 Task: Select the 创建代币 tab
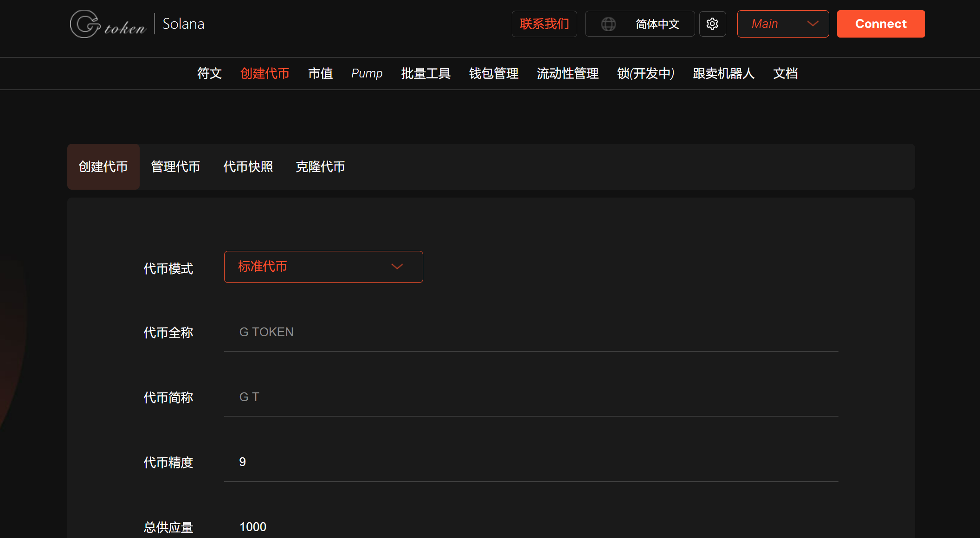pos(103,167)
